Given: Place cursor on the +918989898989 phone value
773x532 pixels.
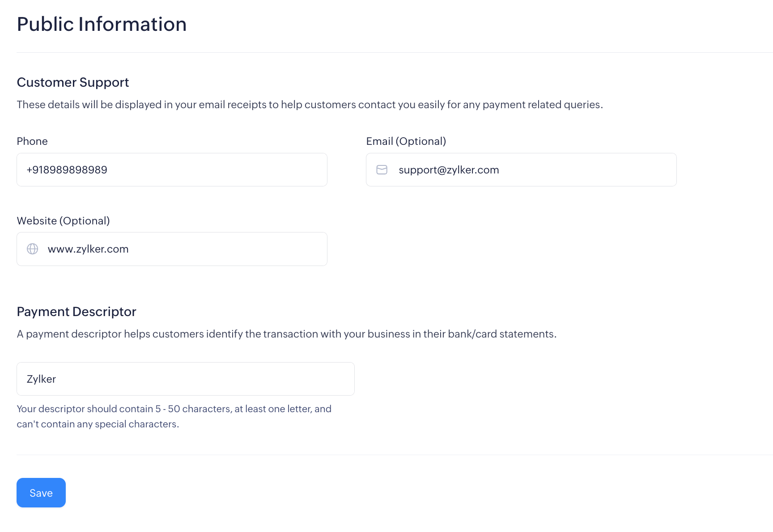Looking at the screenshot, I should coord(67,170).
